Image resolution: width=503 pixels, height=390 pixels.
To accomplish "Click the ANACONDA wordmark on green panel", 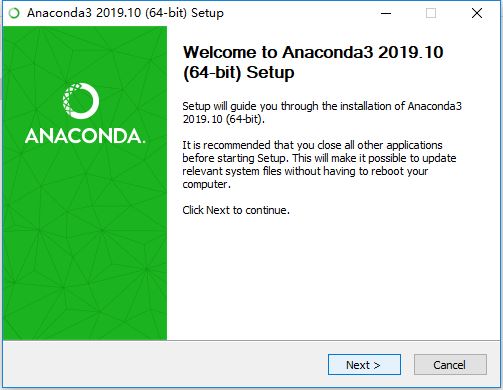I will (x=85, y=136).
